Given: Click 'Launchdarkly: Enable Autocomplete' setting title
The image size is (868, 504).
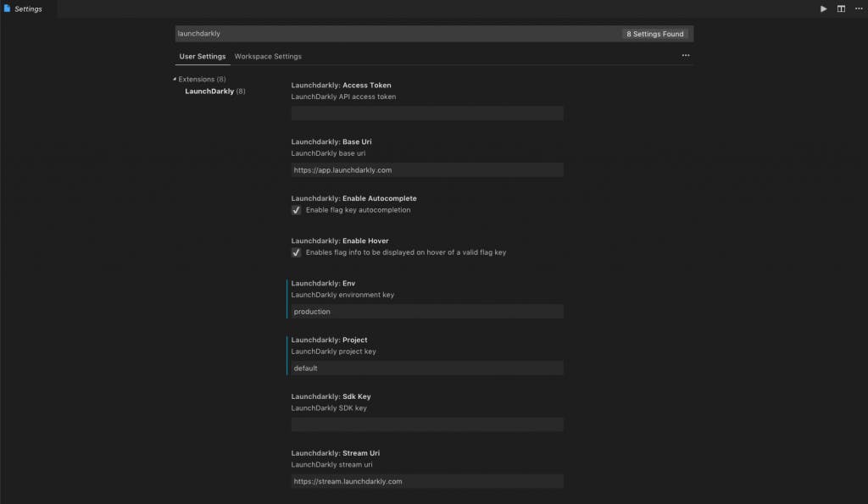Looking at the screenshot, I should click(x=353, y=198).
